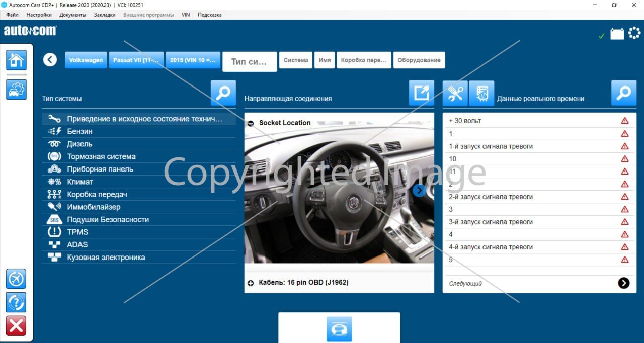Select the Оборудование step tab
Image resolution: width=644 pixels, height=343 pixels.
pyautogui.click(x=419, y=60)
